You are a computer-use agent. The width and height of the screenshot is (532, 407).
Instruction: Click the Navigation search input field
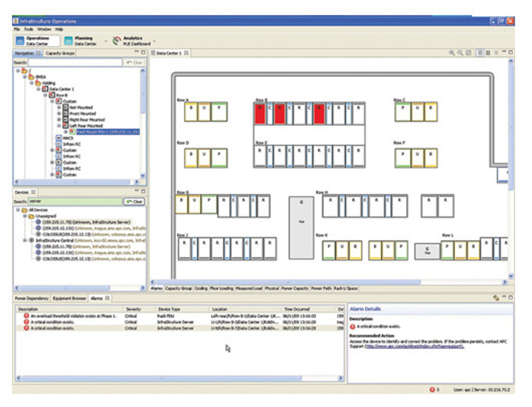pyautogui.click(x=75, y=63)
